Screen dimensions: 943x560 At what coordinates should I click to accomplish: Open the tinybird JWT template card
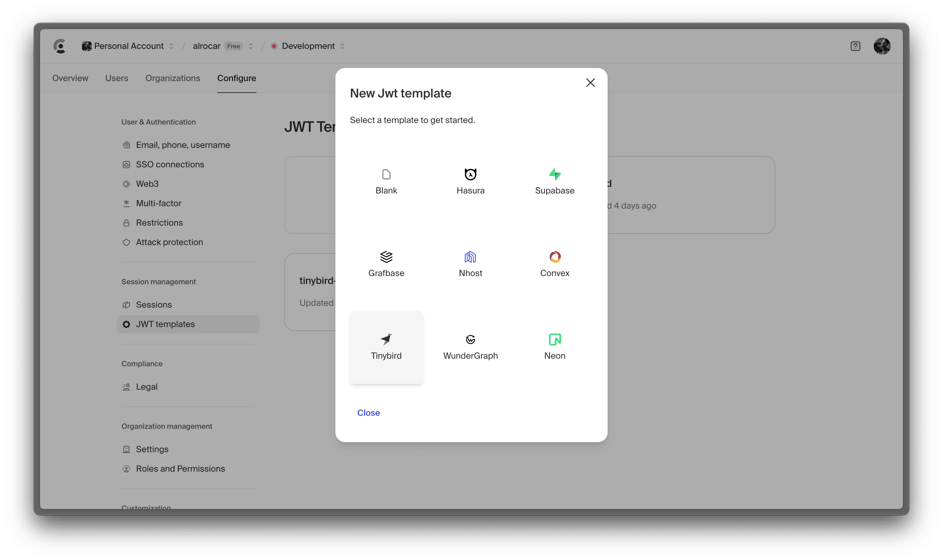pos(310,292)
